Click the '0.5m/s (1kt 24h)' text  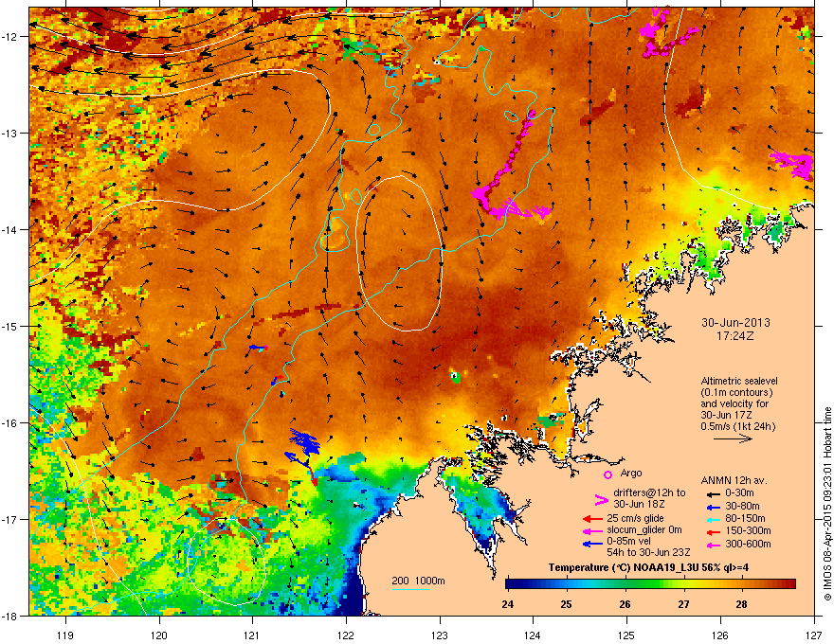[x=737, y=426]
